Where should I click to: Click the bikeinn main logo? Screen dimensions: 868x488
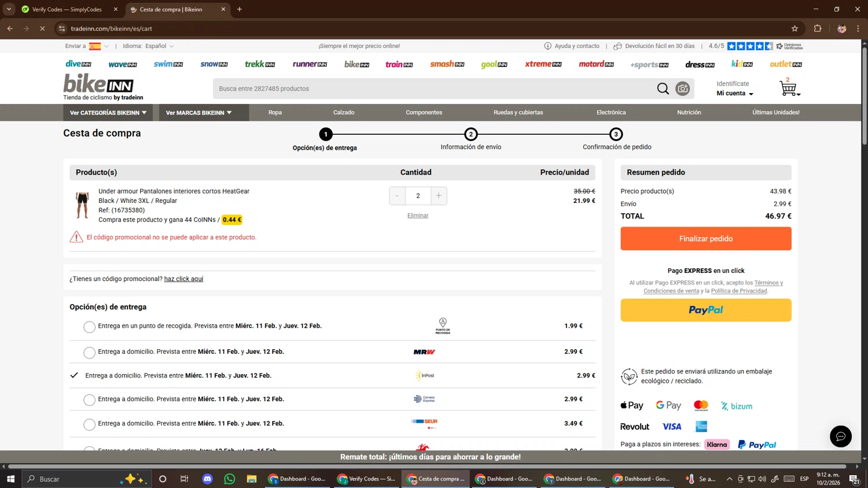98,84
